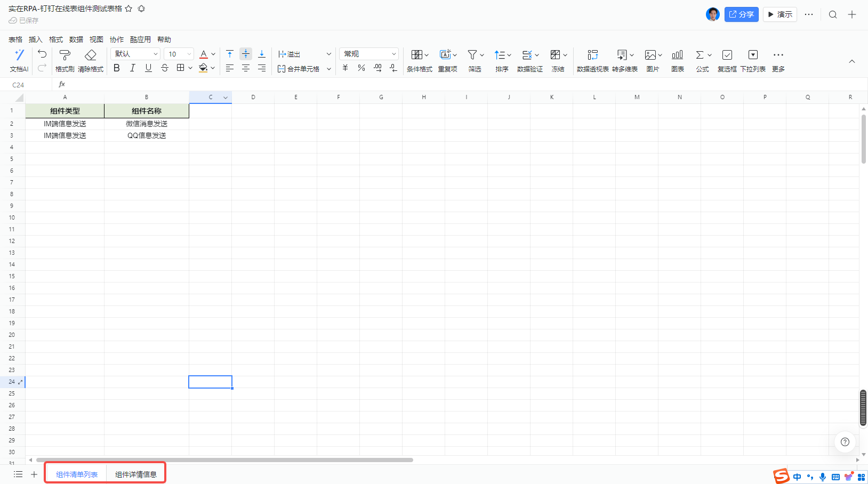Toggle strikethrough formatting
868x484 pixels.
[x=165, y=68]
